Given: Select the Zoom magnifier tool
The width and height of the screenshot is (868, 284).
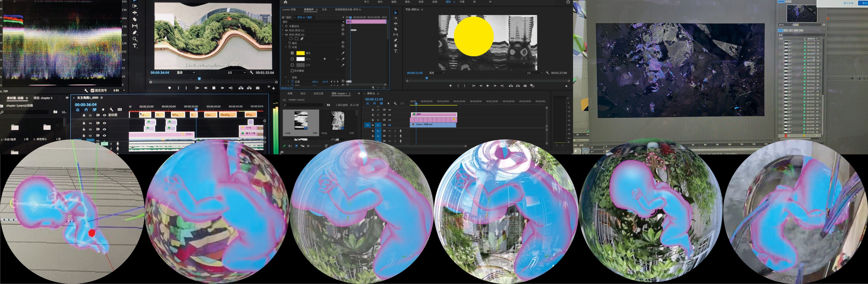Looking at the screenshot, I should coord(135,39).
